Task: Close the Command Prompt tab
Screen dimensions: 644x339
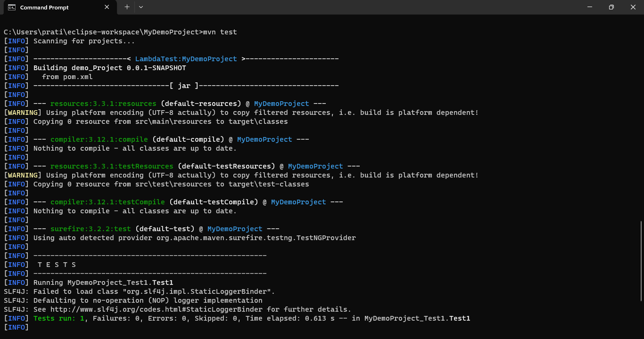Action: click(x=107, y=7)
